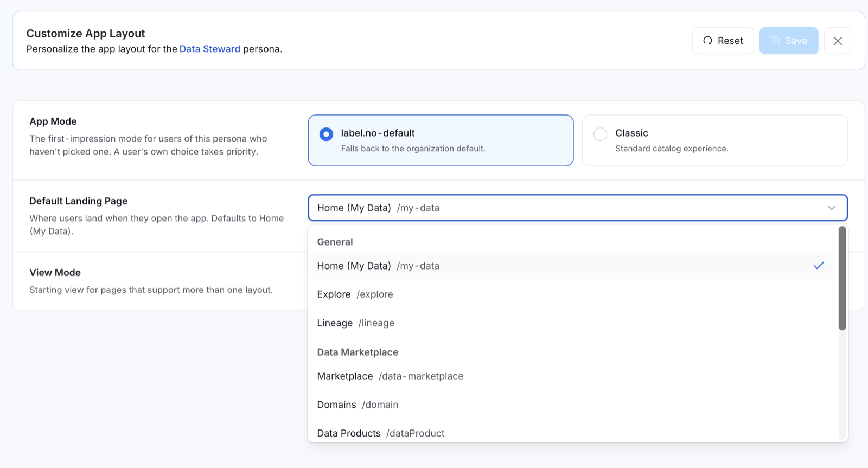Click the 'Starting view for pages' description
This screenshot has width=868, height=468.
(151, 290)
